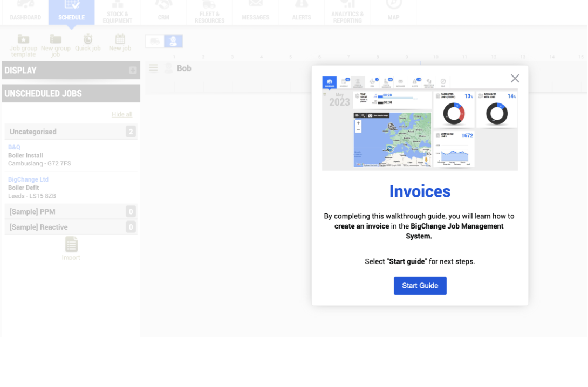Click the Invoices heading in popup
Viewport: 588px width, 387px height.
pyautogui.click(x=420, y=191)
